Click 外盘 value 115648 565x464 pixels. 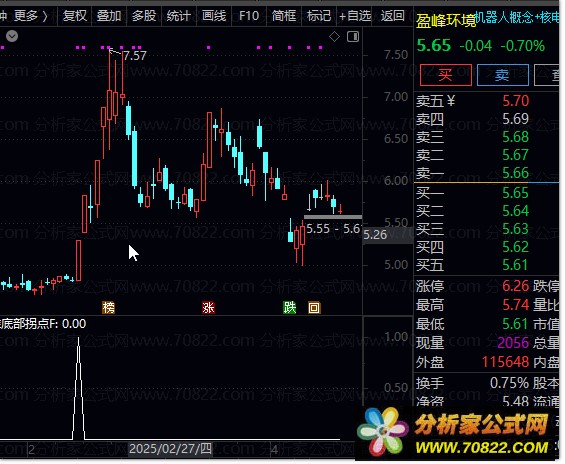tap(505, 362)
